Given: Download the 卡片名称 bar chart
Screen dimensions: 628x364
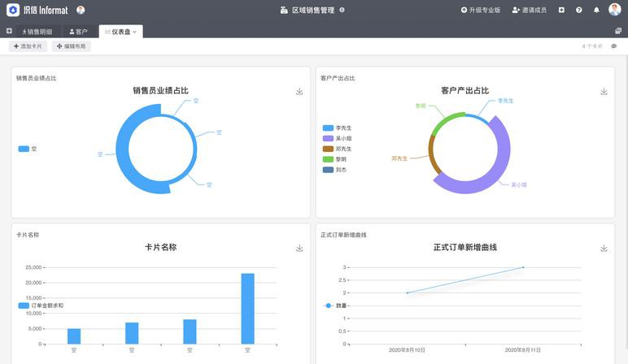Looking at the screenshot, I should tap(299, 249).
